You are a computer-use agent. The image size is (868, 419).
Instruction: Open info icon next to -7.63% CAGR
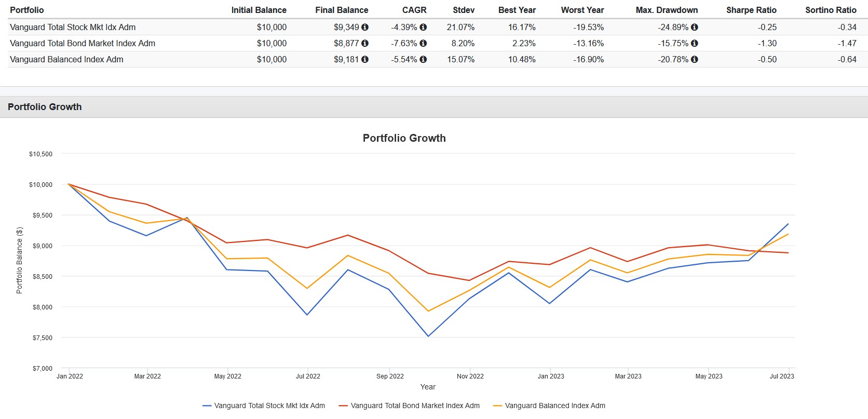coord(423,43)
